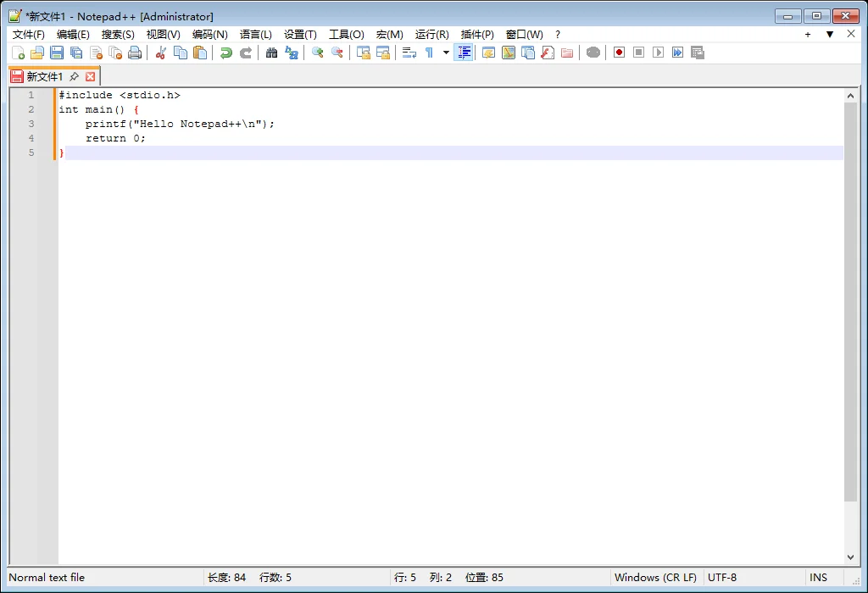Click the 'UTF-8' encoding status entry
The height and width of the screenshot is (593, 868).
coord(722,578)
